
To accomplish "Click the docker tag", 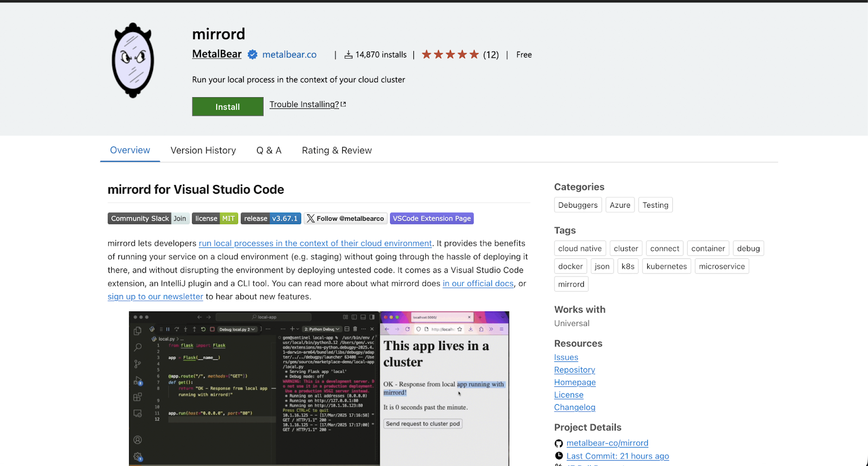I will click(571, 266).
